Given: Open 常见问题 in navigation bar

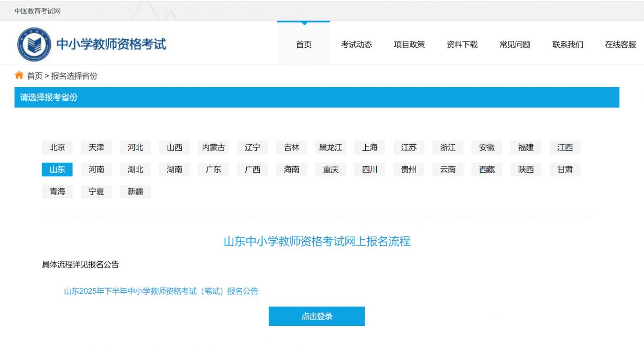Looking at the screenshot, I should [515, 45].
